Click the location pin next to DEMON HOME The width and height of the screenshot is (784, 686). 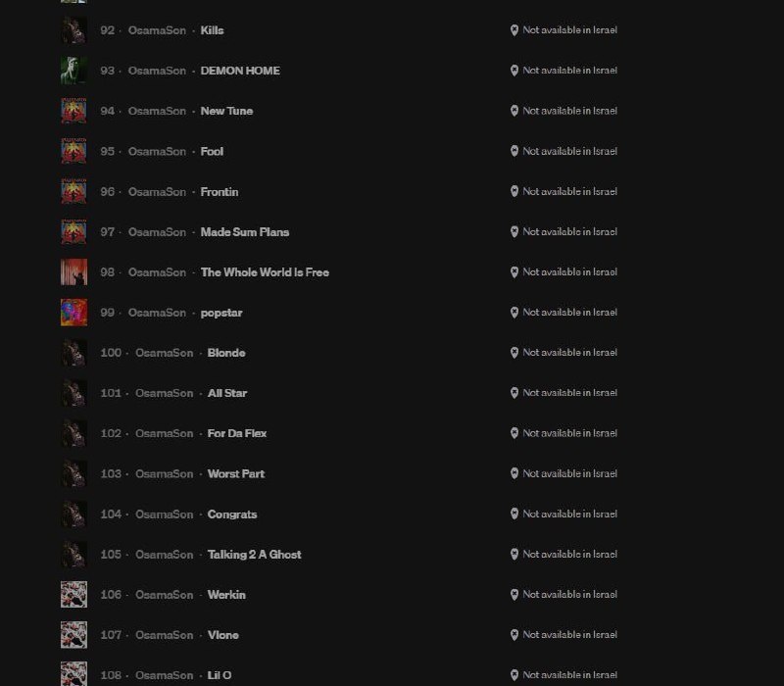tap(514, 71)
